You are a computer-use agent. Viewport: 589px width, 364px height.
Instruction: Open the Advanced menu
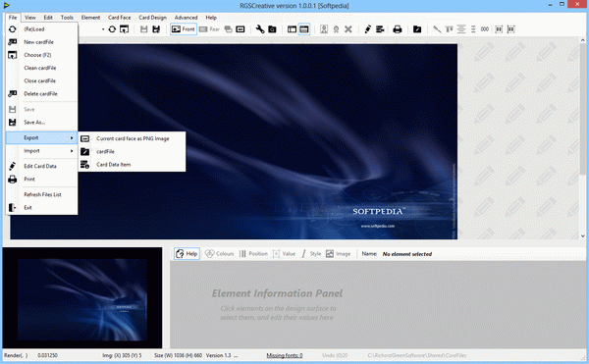click(x=186, y=18)
